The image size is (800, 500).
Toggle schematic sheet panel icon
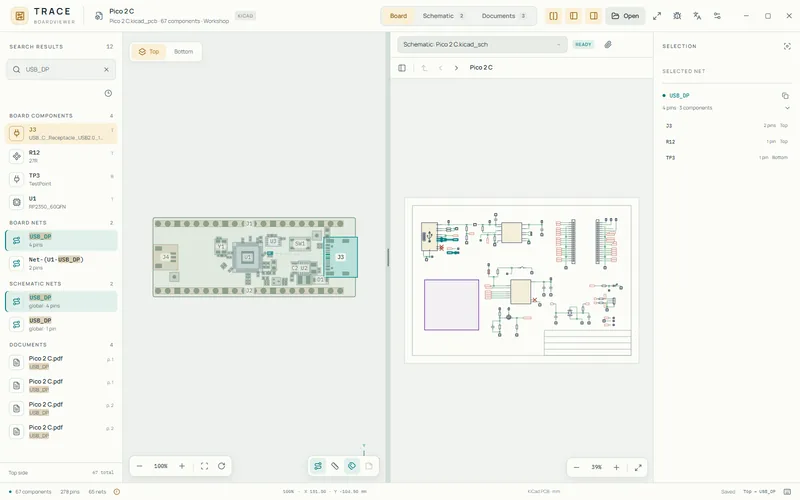(402, 67)
